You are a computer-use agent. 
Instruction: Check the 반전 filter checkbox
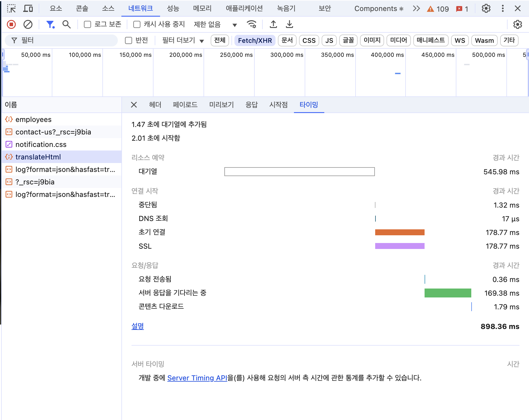[129, 40]
